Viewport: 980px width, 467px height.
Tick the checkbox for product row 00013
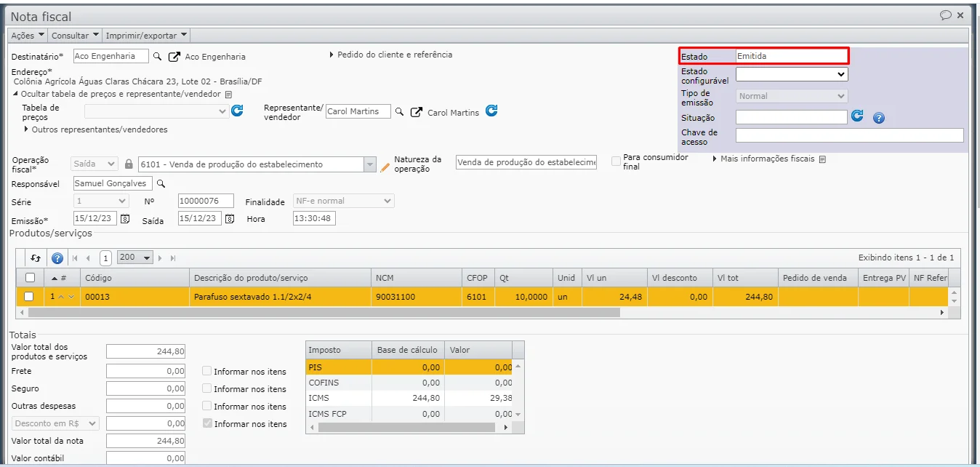pyautogui.click(x=29, y=297)
